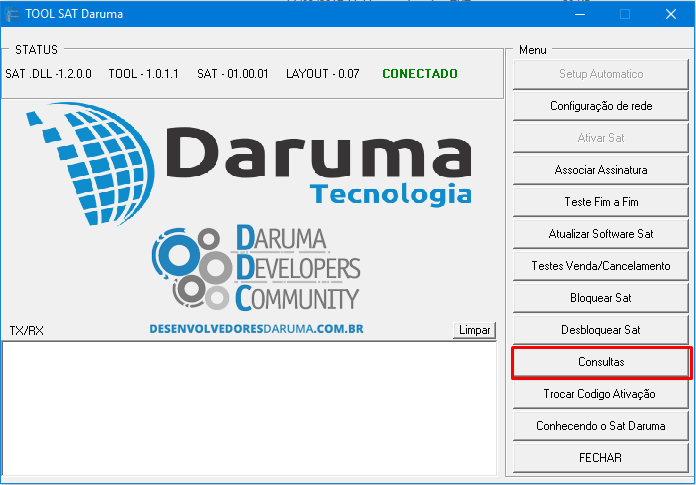Click inside the TX/RX log text area
Screen dimensions: 696x485
[249, 409]
